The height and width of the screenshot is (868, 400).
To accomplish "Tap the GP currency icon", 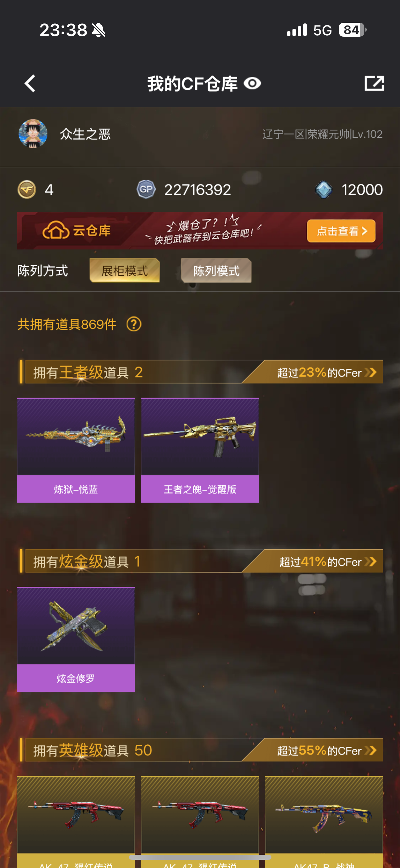I will coord(146,189).
